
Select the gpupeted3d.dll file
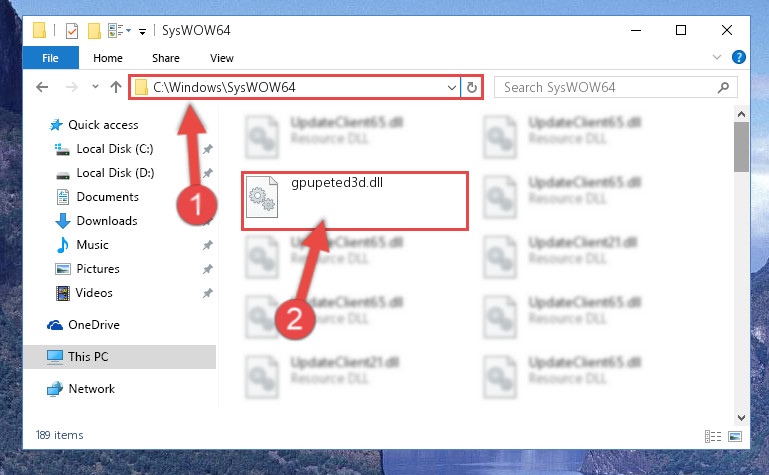[x=355, y=201]
